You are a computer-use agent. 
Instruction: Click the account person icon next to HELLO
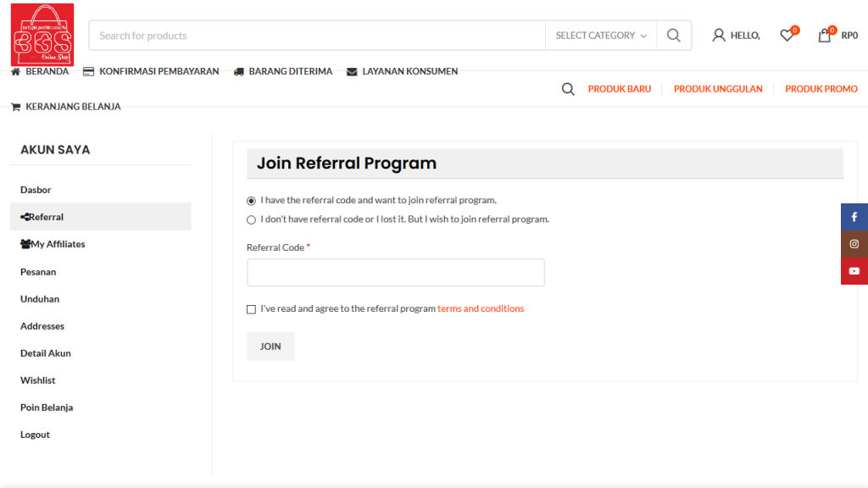pyautogui.click(x=717, y=35)
